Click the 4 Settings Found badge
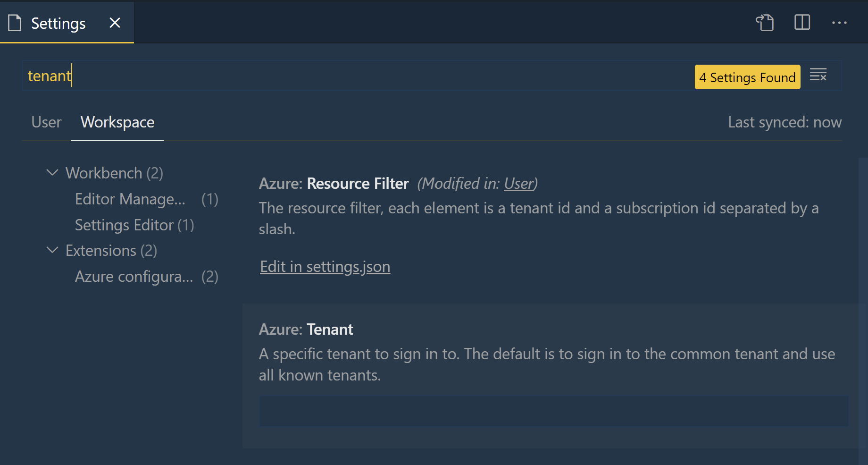The image size is (868, 465). (x=747, y=77)
